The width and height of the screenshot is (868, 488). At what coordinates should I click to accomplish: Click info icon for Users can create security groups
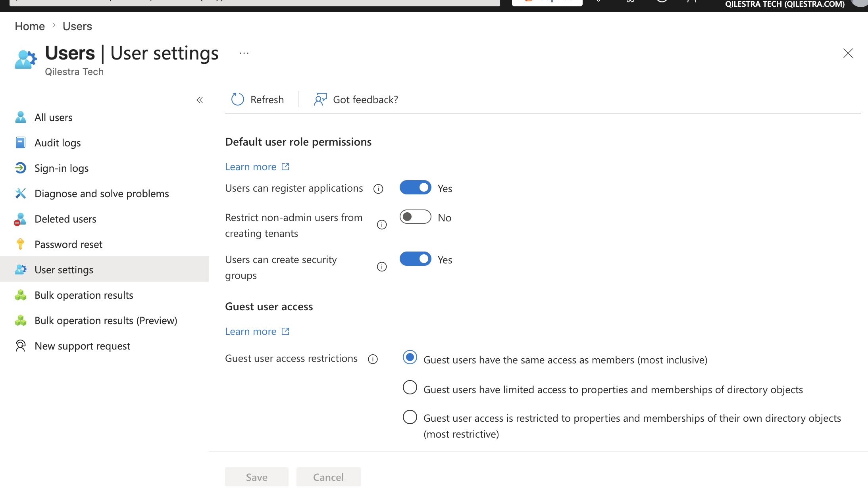pos(382,267)
